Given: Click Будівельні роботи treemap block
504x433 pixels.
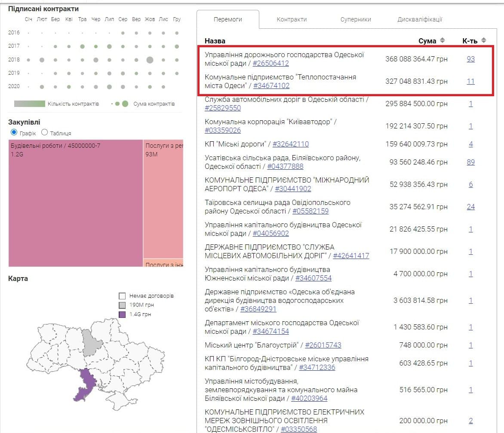Looking at the screenshot, I should [x=76, y=202].
